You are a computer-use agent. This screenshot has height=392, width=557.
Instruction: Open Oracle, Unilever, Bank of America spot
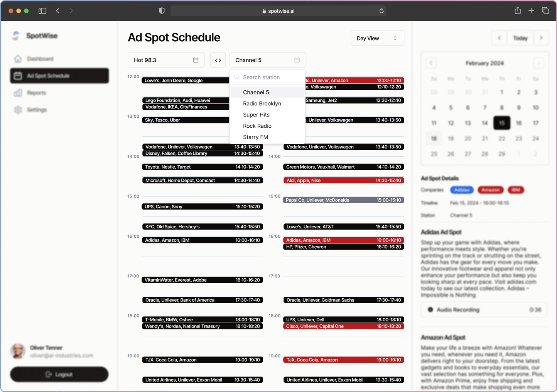tap(203, 300)
